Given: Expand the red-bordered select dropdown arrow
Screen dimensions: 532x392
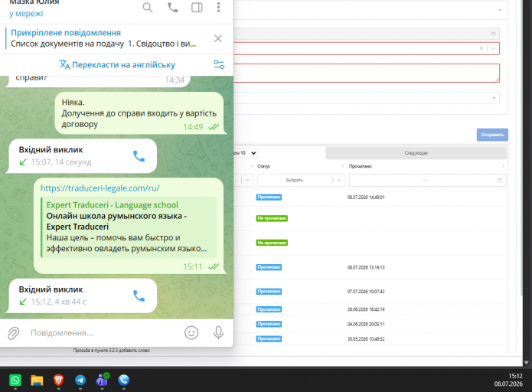Looking at the screenshot, I should tap(493, 48).
